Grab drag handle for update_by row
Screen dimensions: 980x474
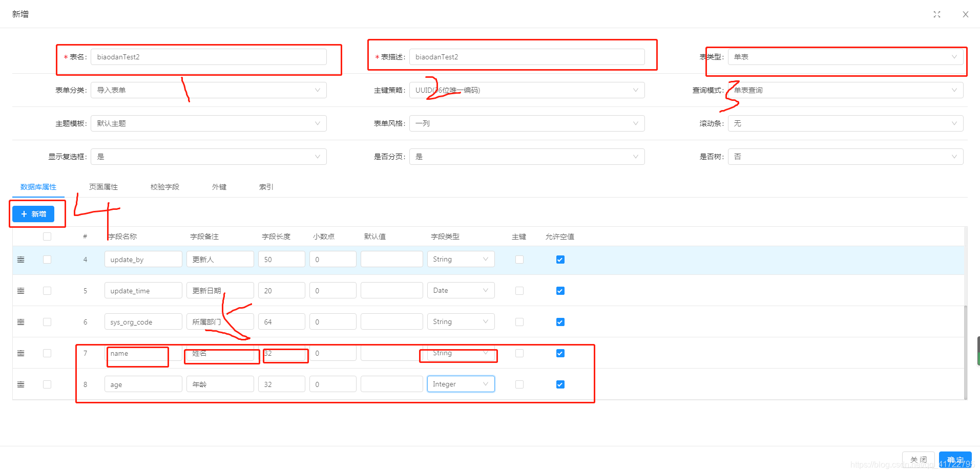[21, 260]
